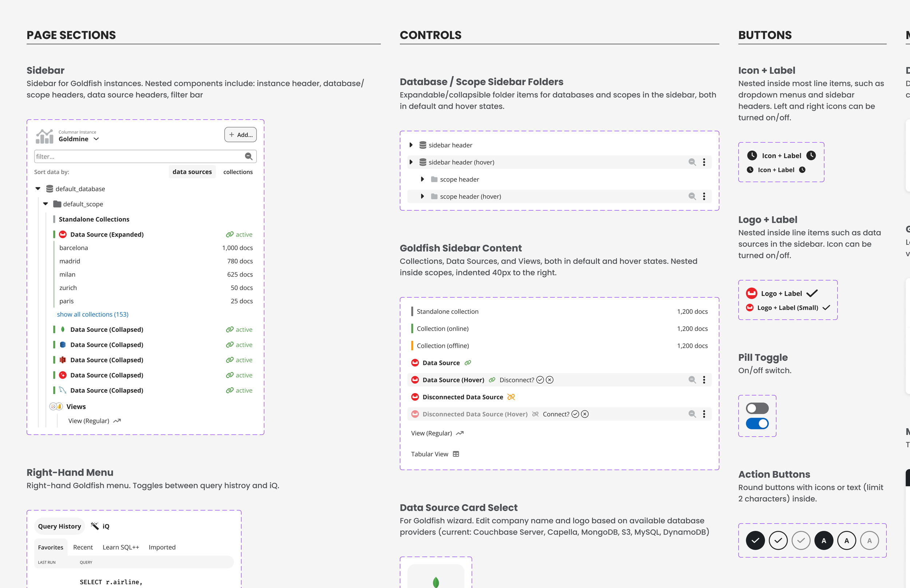
Task: Confirm disconnect checkmark on Data Source (Hover)
Action: (x=539, y=380)
